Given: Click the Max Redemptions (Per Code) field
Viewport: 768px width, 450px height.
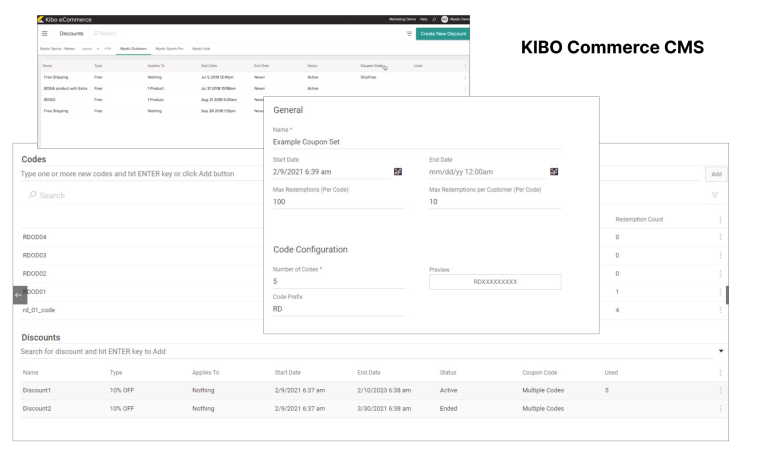Looking at the screenshot, I should tap(339, 202).
